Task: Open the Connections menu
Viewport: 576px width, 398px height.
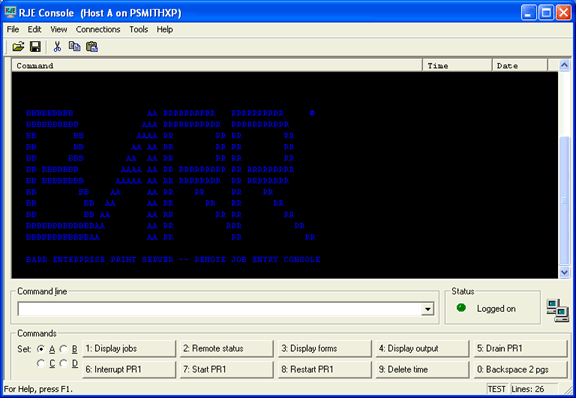Action: 98,29
